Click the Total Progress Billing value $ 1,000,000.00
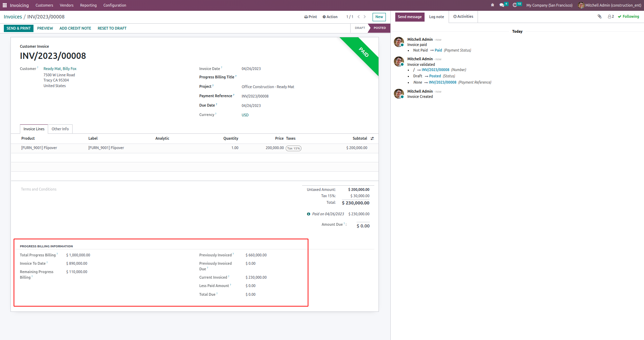Viewport: 644px width, 340px height. (78, 255)
